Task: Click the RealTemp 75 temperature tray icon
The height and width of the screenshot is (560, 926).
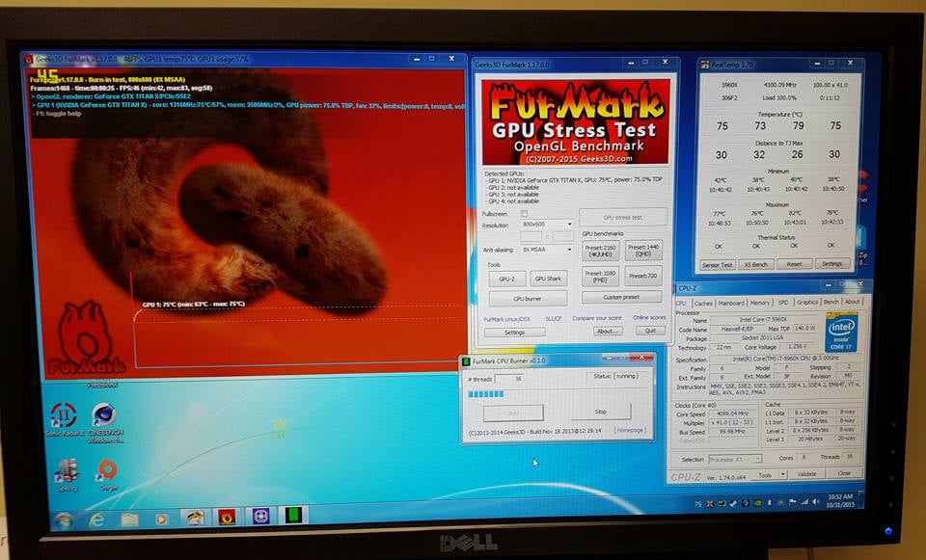Action: point(698,504)
